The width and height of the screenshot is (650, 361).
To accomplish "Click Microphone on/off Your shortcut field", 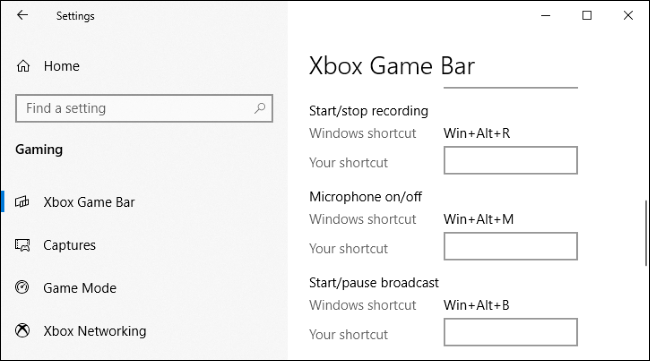I will (x=510, y=246).
